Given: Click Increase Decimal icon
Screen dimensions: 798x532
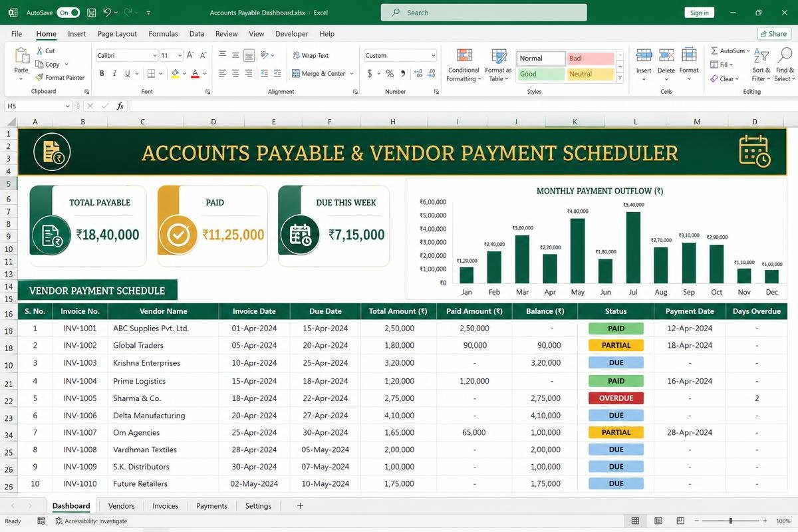Looking at the screenshot, I should [418, 74].
